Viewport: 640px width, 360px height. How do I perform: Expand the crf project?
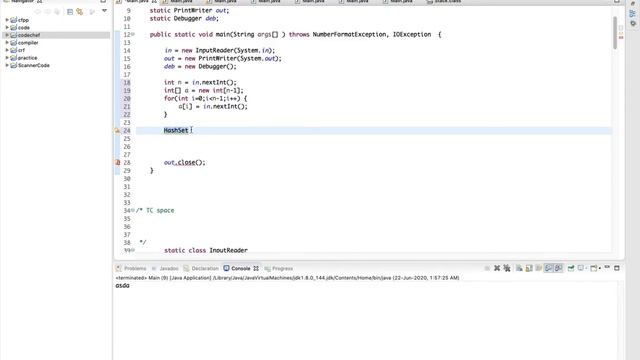pyautogui.click(x=7, y=50)
